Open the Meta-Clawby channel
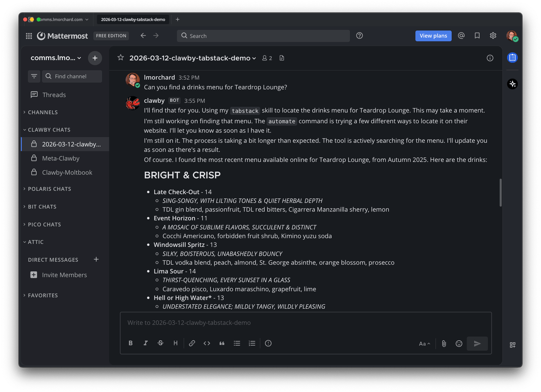 (61, 159)
